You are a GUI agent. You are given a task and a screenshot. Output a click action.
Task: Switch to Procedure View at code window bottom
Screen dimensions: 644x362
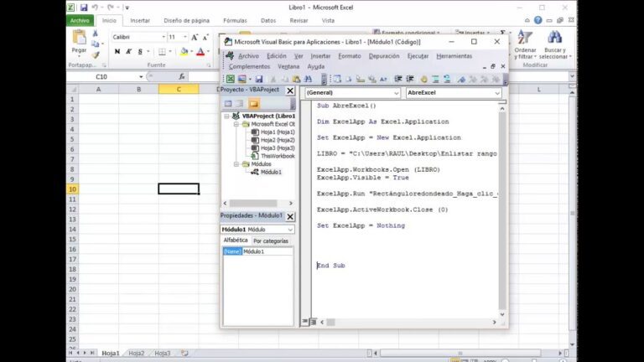tap(305, 322)
